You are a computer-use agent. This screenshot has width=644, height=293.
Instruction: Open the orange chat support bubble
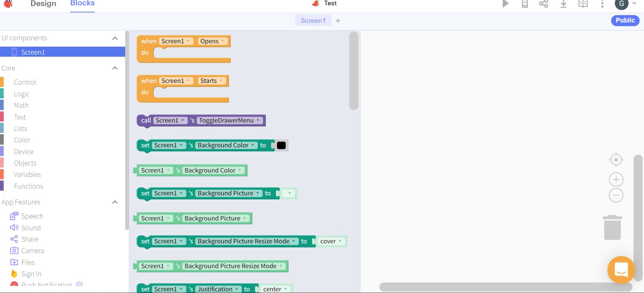621,270
